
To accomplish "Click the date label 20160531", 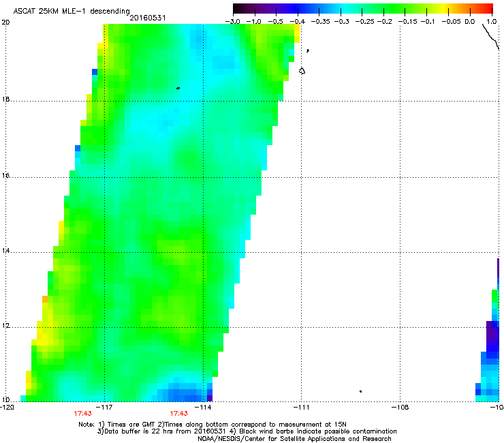I will point(148,18).
